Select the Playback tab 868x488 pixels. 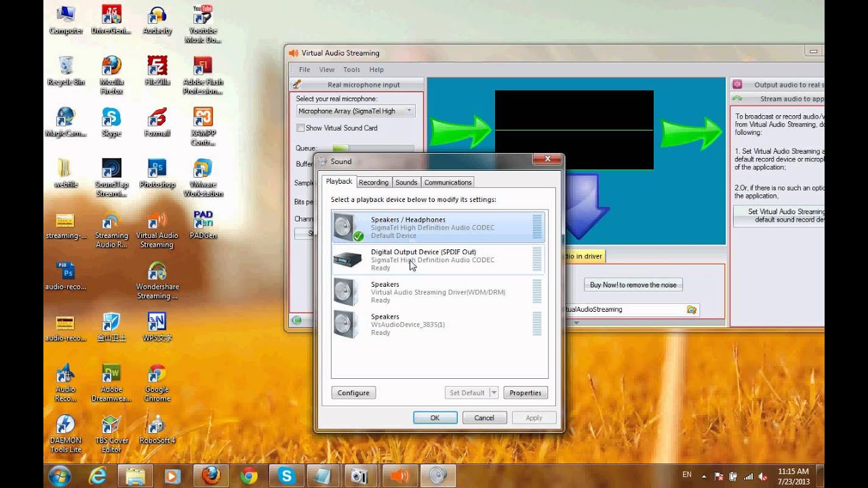tap(339, 182)
